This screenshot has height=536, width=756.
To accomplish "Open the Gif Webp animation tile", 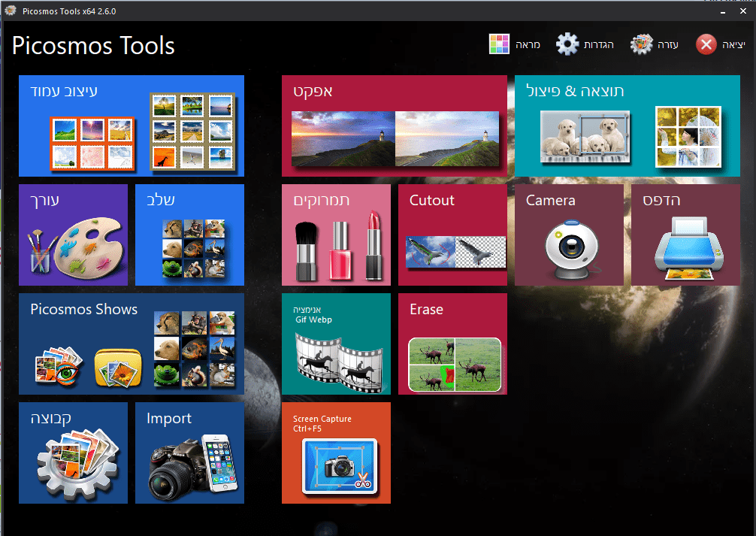I will tap(336, 344).
